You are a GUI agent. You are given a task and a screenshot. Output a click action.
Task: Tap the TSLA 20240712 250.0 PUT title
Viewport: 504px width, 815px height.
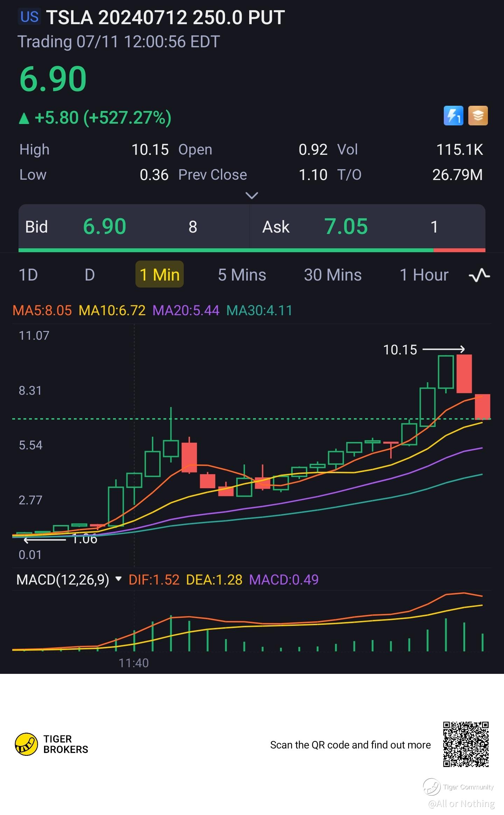pyautogui.click(x=165, y=18)
